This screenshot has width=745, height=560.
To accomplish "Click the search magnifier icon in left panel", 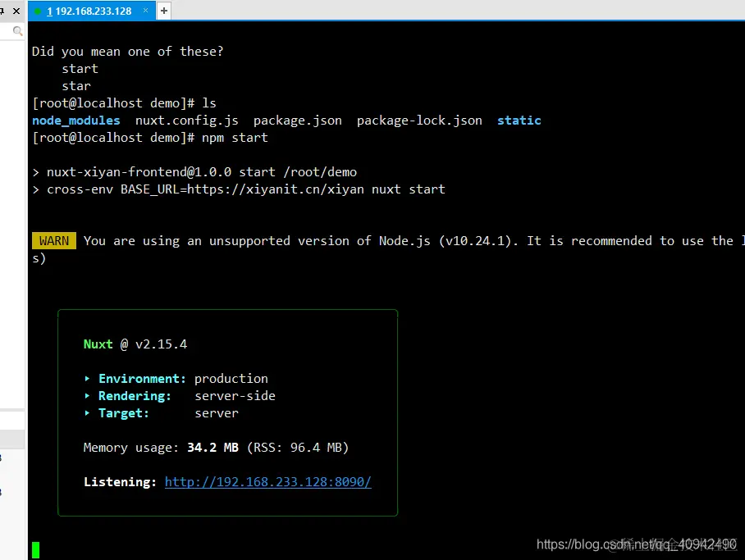I will coord(17,31).
